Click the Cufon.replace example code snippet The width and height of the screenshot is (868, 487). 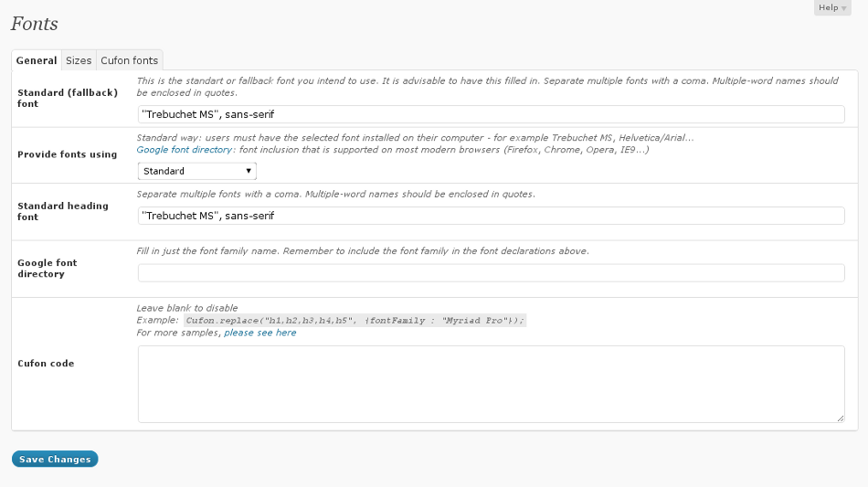coord(355,321)
